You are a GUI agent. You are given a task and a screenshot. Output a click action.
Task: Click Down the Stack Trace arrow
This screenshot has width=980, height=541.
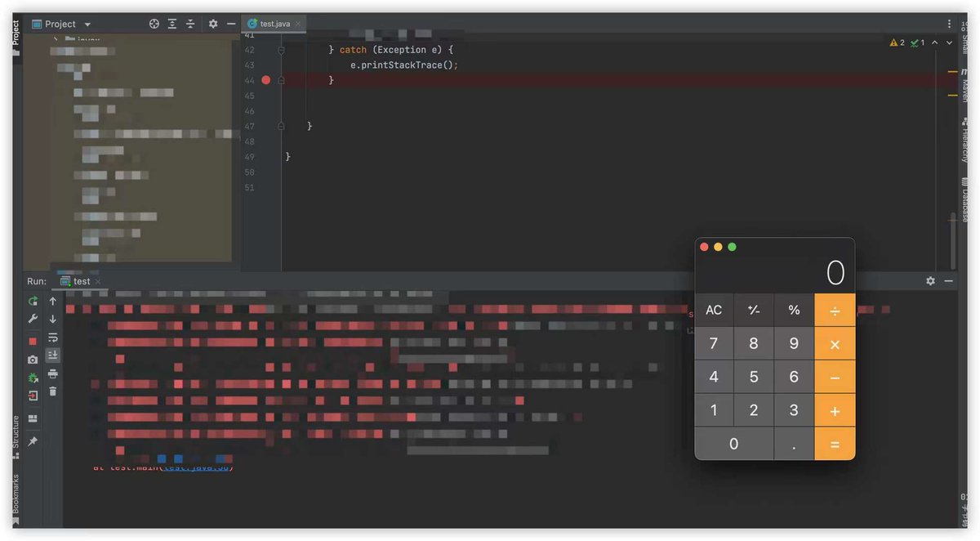pyautogui.click(x=53, y=319)
